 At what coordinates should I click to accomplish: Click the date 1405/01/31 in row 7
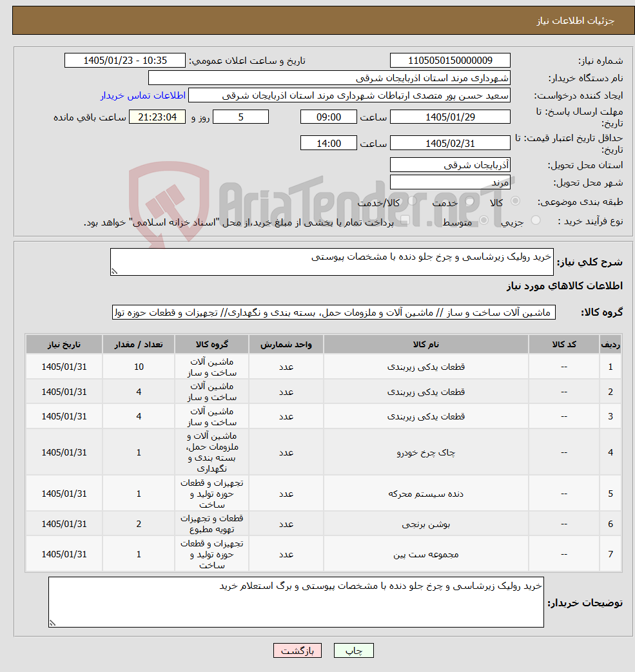click(64, 554)
